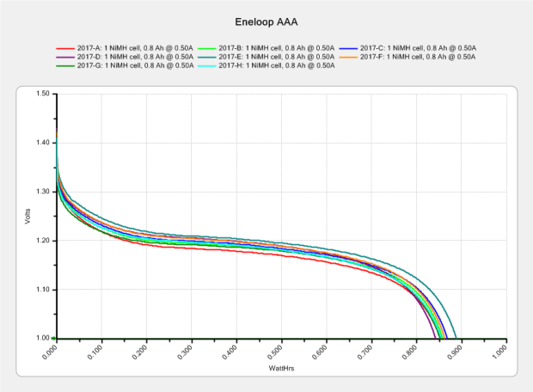Click the green marker at the 1.00 origin
533x392 pixels.
53,339
